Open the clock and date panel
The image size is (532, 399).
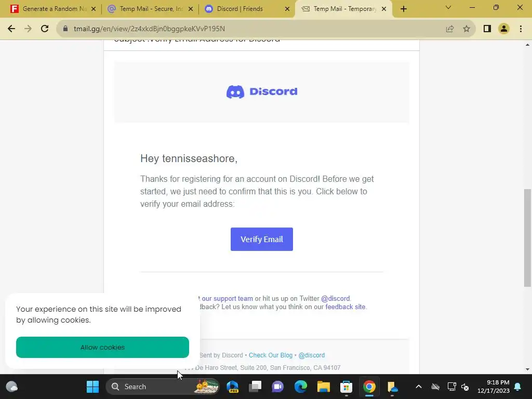494,387
